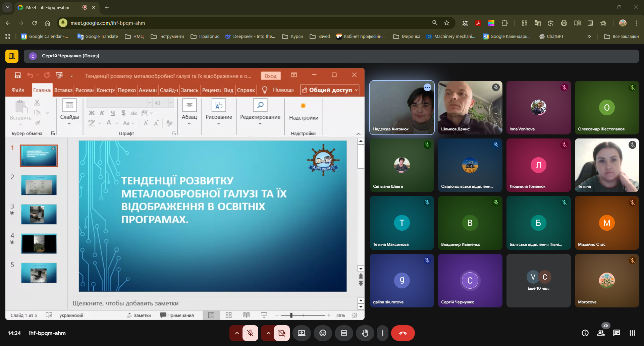Image resolution: width=644 pixels, height=346 pixels.
Task: Open the meeting chat panel
Action: (616, 333)
